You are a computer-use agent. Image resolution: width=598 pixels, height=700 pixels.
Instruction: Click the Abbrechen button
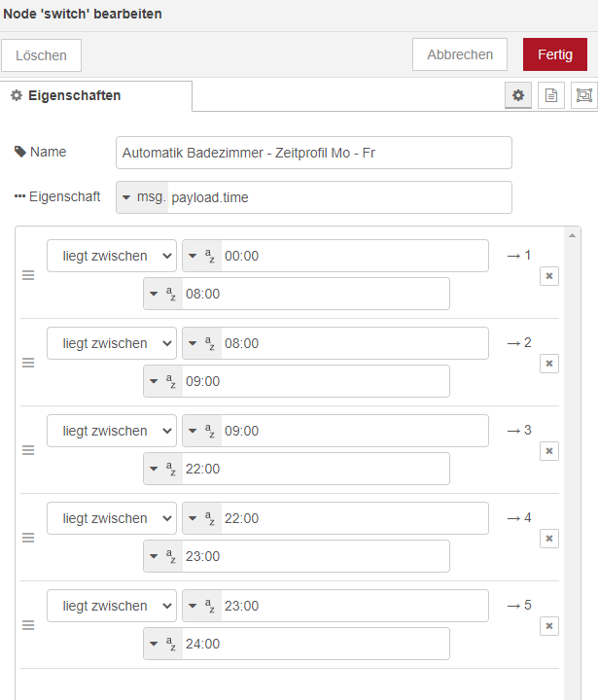(460, 54)
